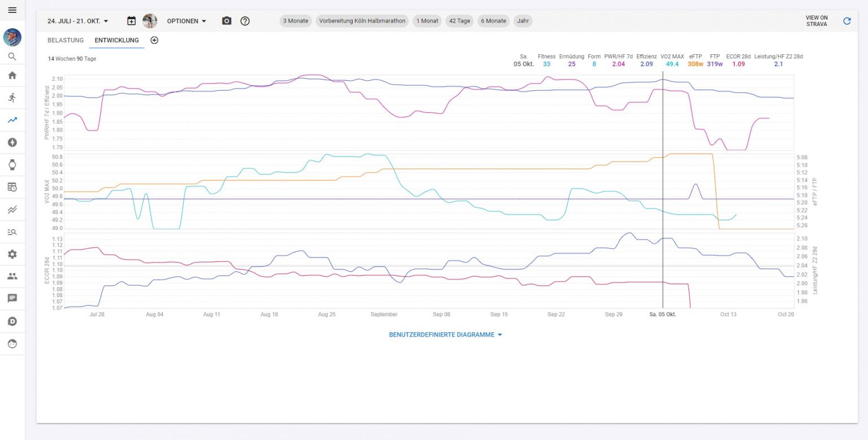Select the runner activities icon in sidebar
The image size is (868, 440).
point(12,98)
